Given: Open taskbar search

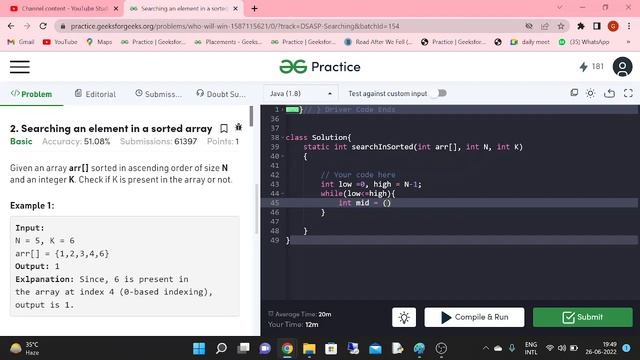Looking at the screenshot, I should click(x=221, y=349).
